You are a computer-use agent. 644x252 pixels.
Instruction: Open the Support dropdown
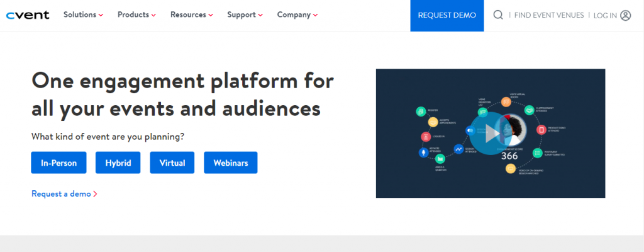[x=245, y=15]
